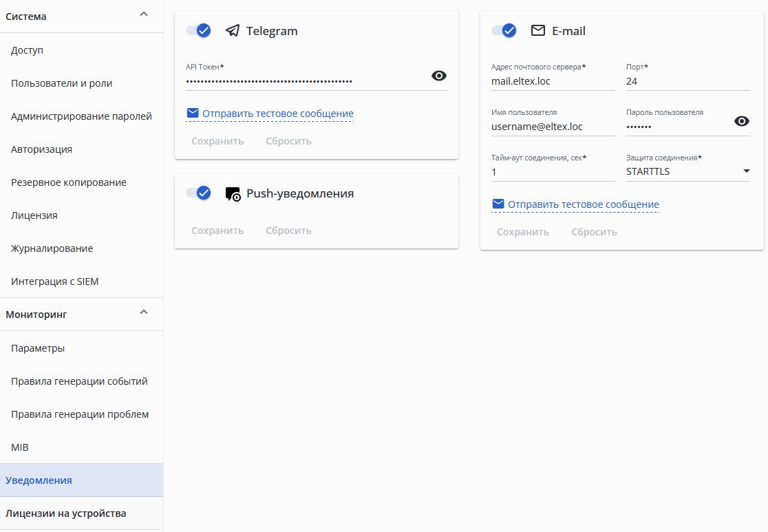Collapse the Система section chevron
The width and height of the screenshot is (768, 532).
[x=143, y=14]
